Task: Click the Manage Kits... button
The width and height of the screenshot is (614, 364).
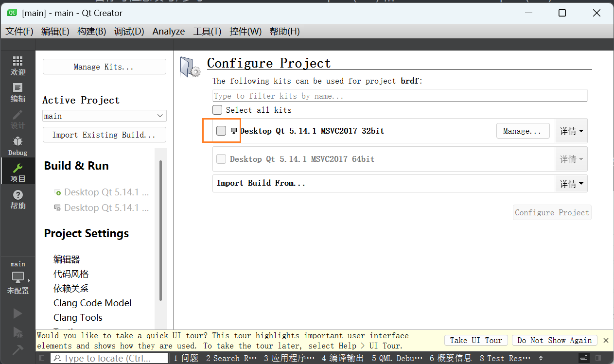Action: click(x=104, y=67)
